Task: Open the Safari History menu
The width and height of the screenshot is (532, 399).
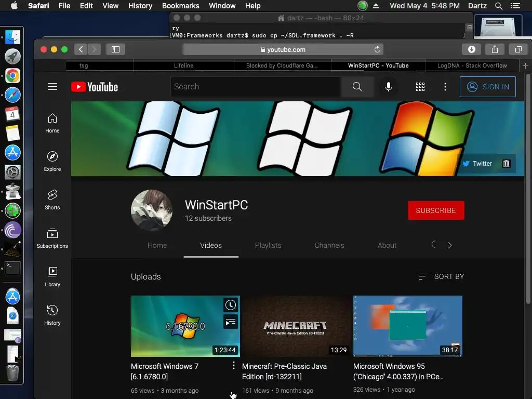Action: coord(140,6)
